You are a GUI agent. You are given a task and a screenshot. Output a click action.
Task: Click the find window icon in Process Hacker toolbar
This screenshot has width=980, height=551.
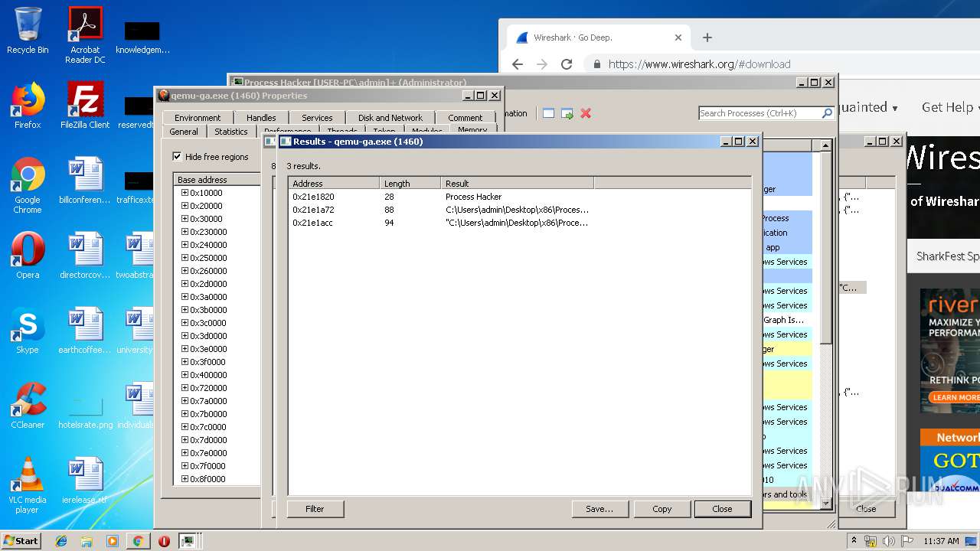[x=548, y=113]
